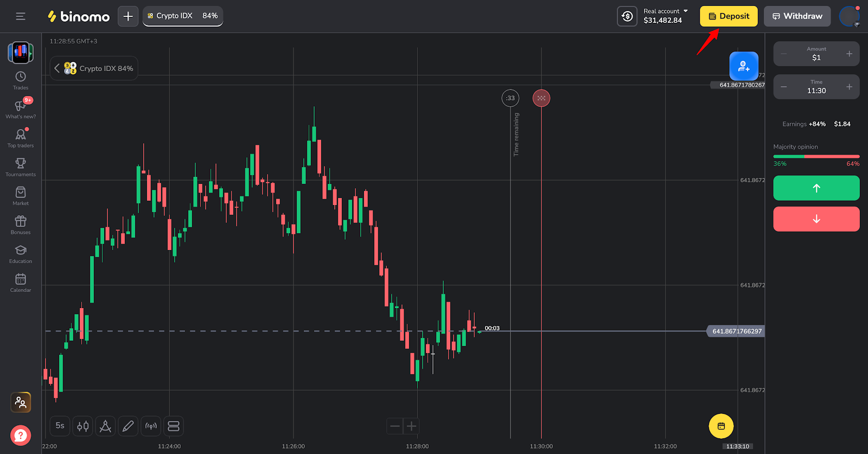Click the red help question mark
The height and width of the screenshot is (454, 868).
21,435
